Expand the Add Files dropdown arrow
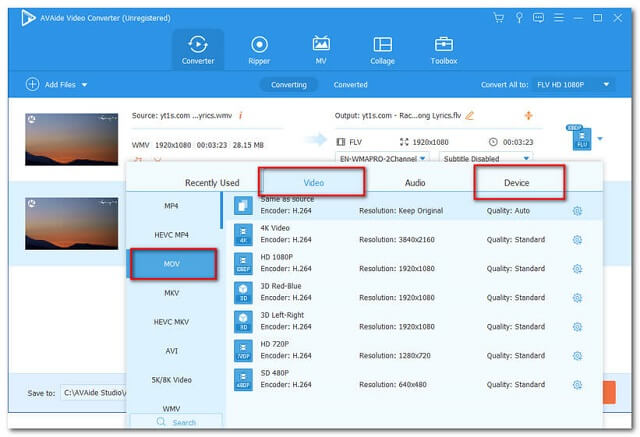The height and width of the screenshot is (437, 640). click(x=84, y=85)
